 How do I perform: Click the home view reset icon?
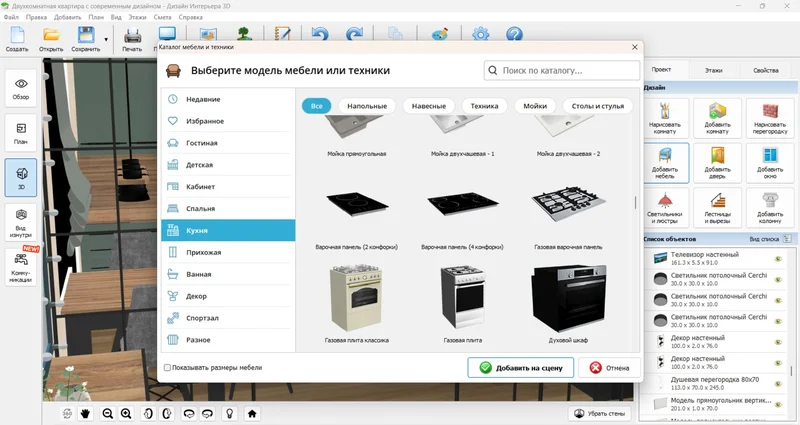tap(252, 412)
